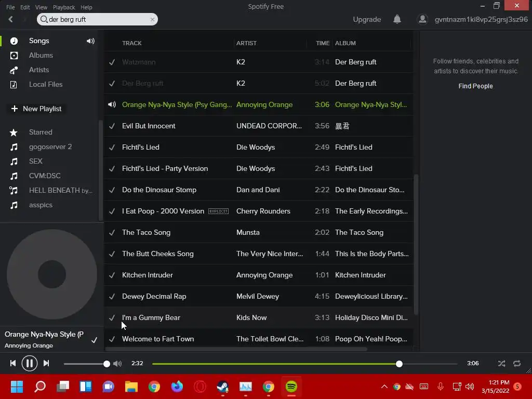The width and height of the screenshot is (532, 399).
Task: Show hidden system tray icons
Action: tap(384, 387)
